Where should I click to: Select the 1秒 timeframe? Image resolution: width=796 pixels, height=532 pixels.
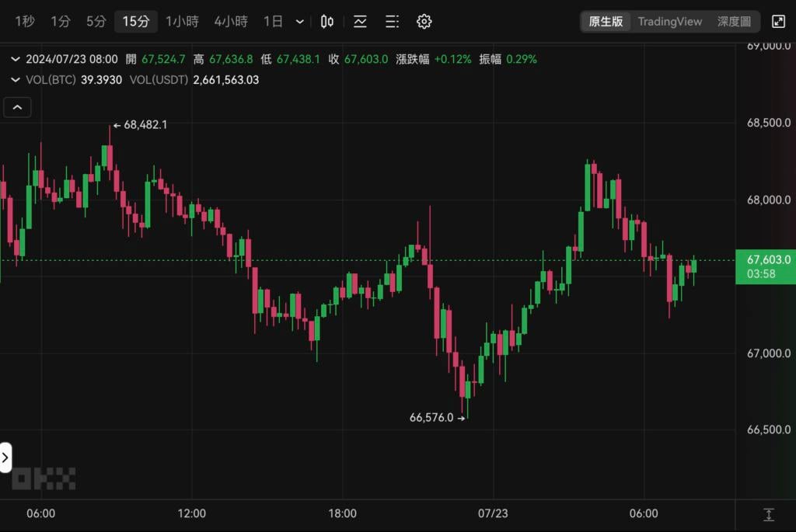pos(25,21)
